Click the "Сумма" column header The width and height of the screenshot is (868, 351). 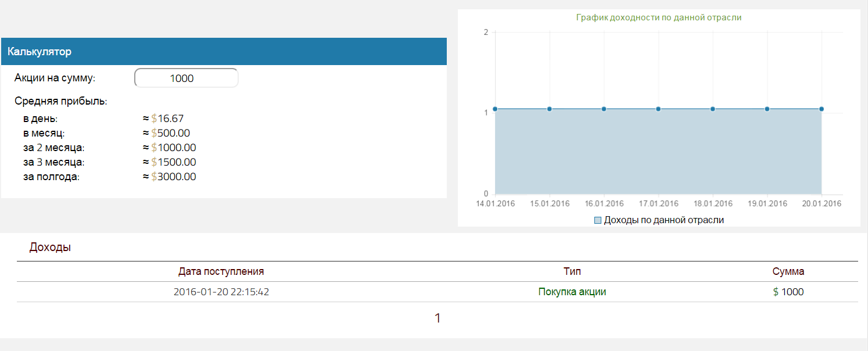click(788, 271)
